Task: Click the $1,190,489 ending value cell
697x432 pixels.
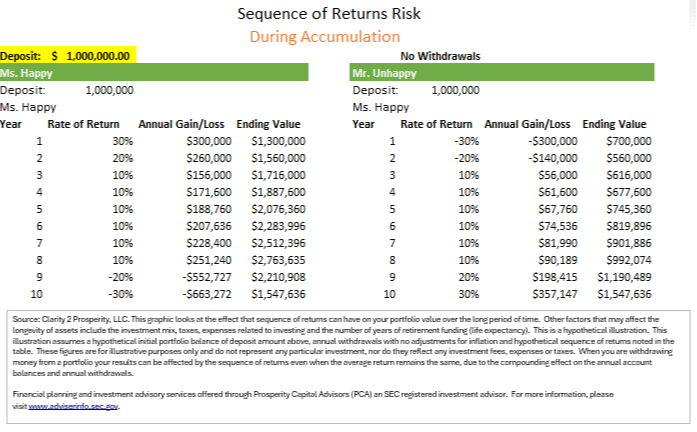Action: [624, 278]
